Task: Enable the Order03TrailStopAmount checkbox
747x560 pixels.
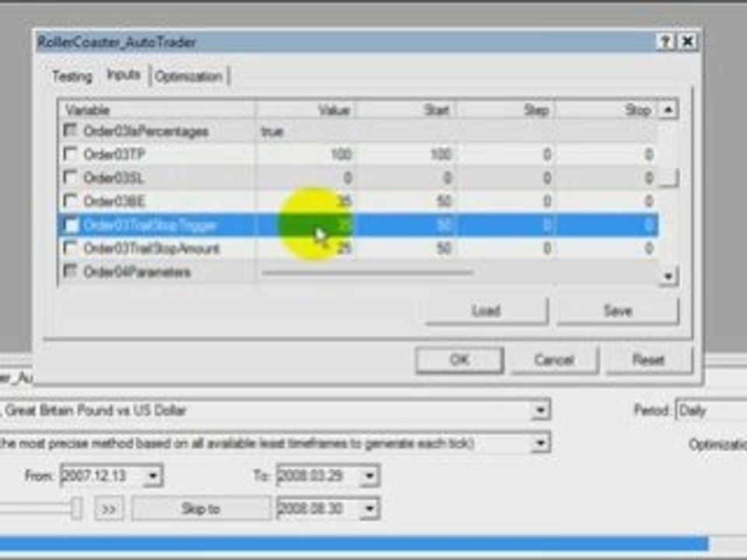Action: coord(70,247)
